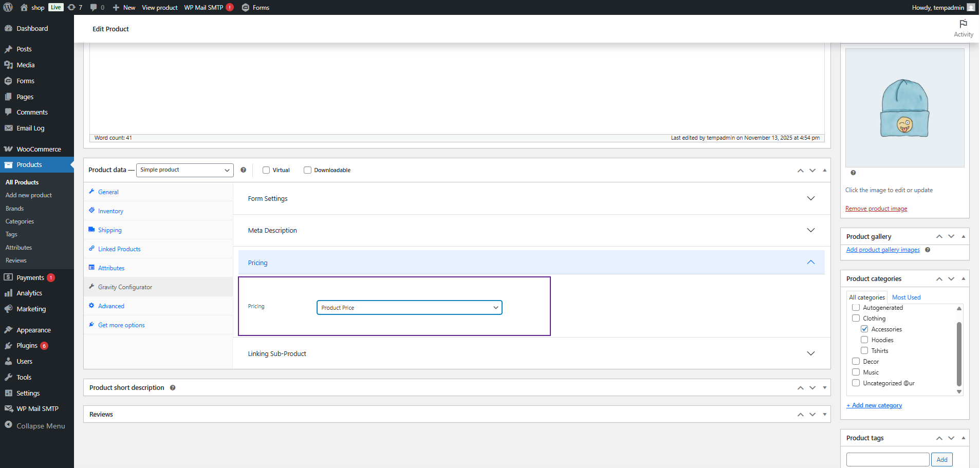Expand the Form Settings section
This screenshot has height=468, width=980.
531,199
